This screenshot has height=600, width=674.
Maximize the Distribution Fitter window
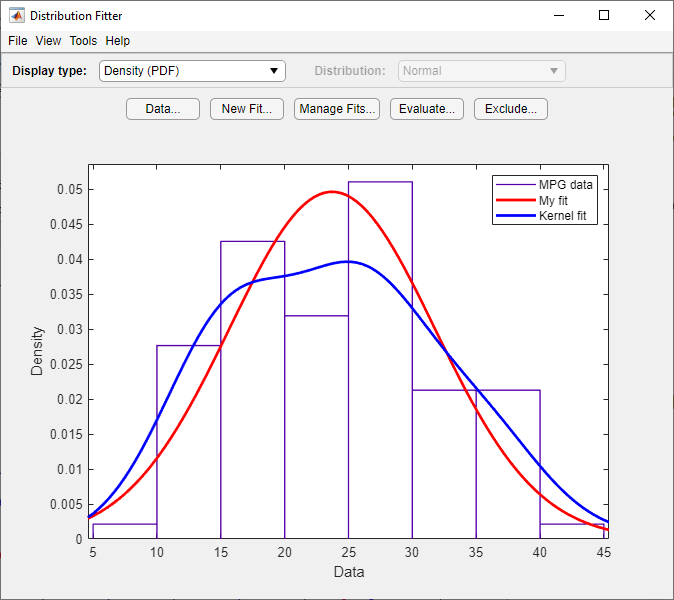coord(604,15)
